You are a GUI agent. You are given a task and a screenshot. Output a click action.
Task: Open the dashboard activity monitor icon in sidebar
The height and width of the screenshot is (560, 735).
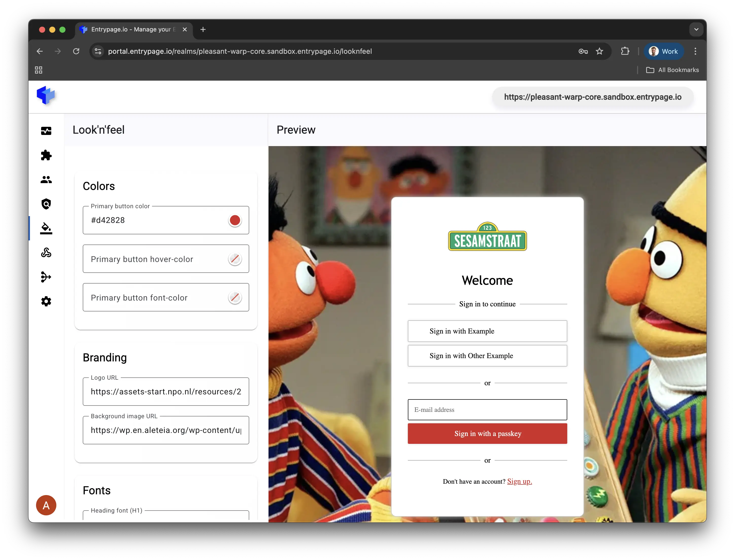click(46, 131)
